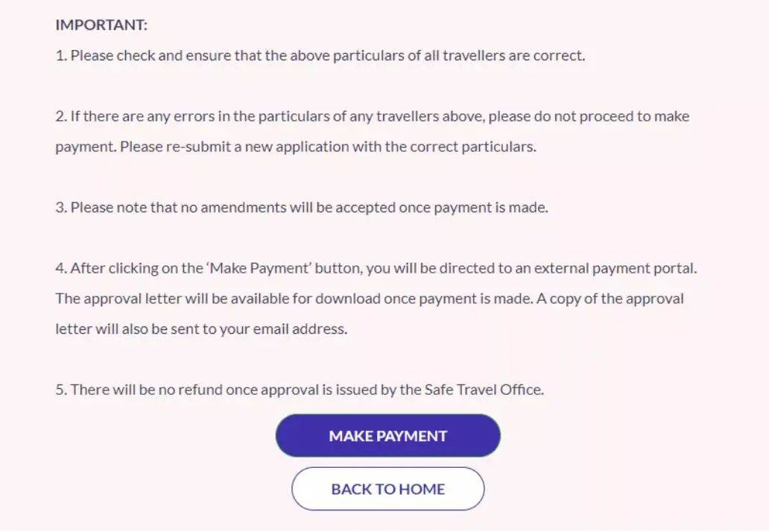The width and height of the screenshot is (769, 532).
Task: Select note 1 about checking traveller particulars
Action: [320, 55]
